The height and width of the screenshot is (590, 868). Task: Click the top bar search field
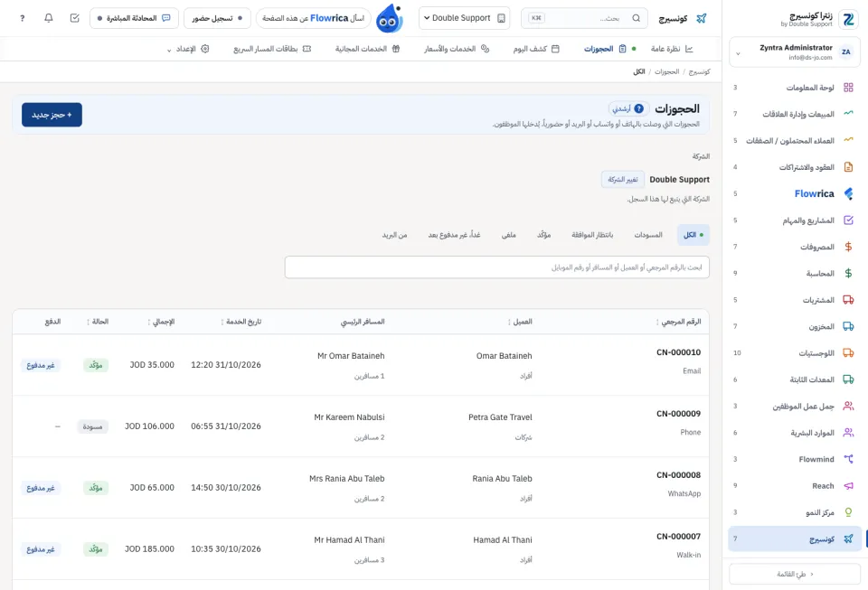pos(586,18)
